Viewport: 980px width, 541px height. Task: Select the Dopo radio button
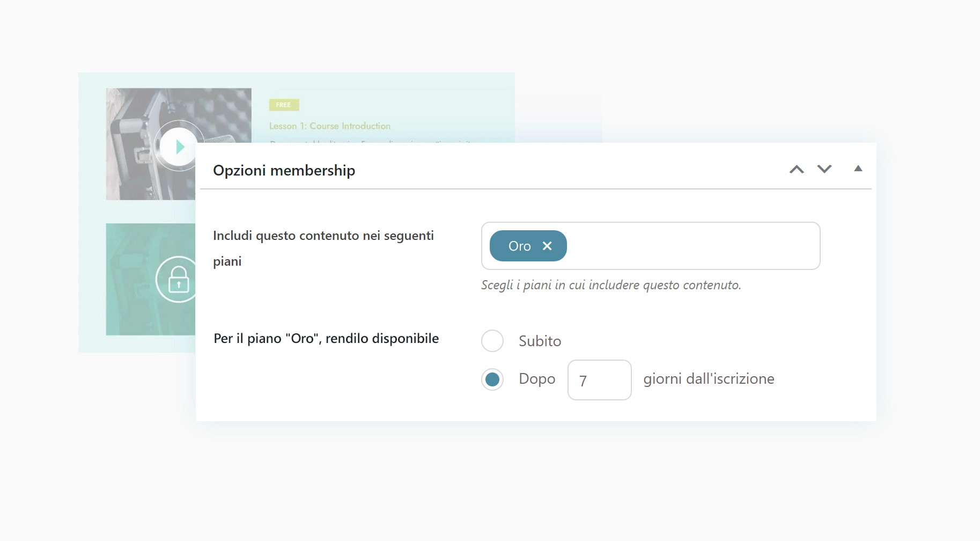click(492, 380)
